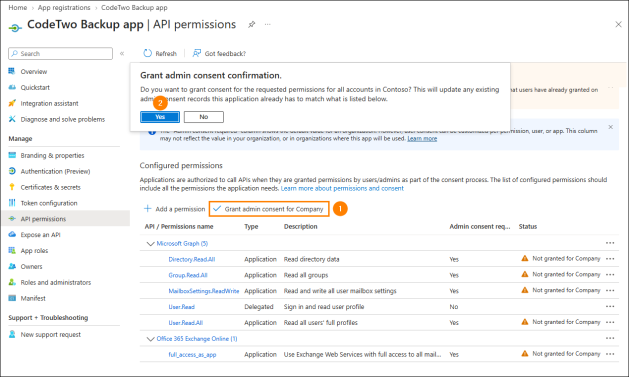The image size is (629, 377).
Task: Open Diagnose and solve problems
Action: 63,119
